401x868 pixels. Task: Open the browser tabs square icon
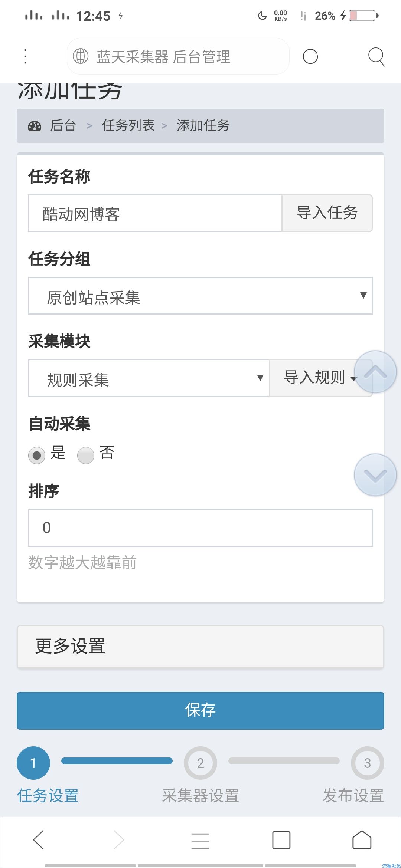(x=281, y=840)
